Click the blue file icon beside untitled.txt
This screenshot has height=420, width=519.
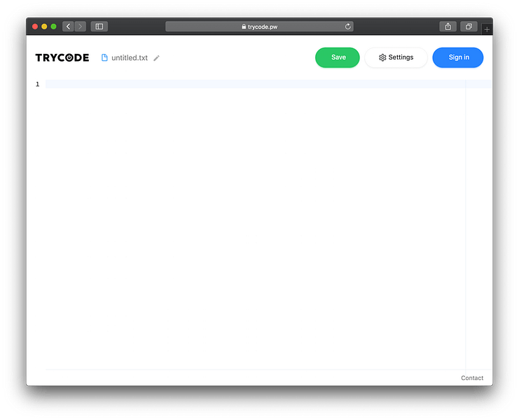(104, 57)
